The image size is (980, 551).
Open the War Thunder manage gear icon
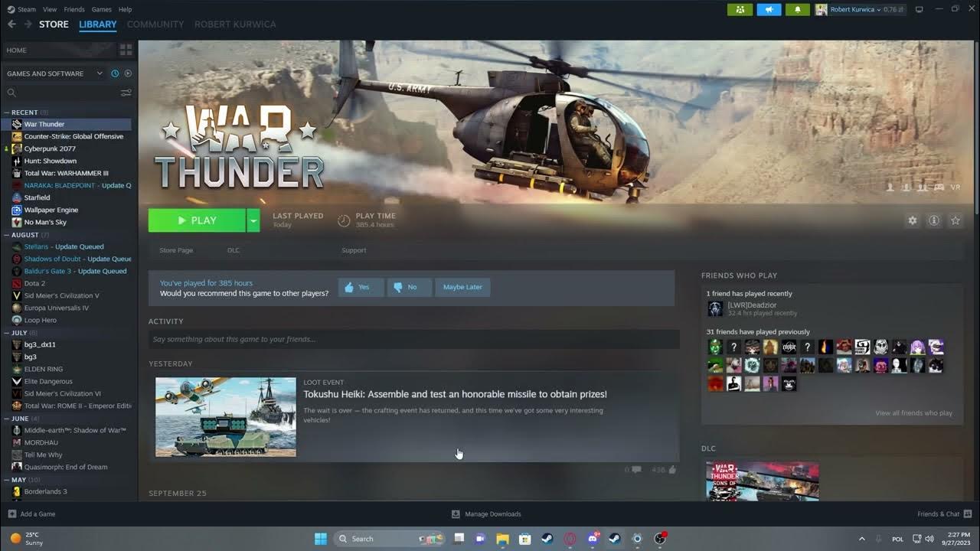pos(913,220)
